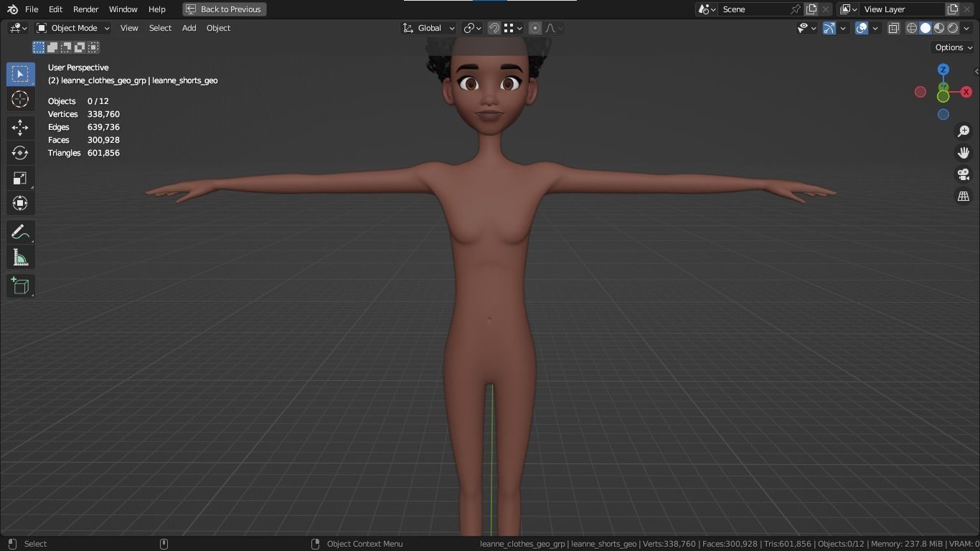Screen dimensions: 980x551
Task: Click the Blender logo icon
Action: pos(12,9)
